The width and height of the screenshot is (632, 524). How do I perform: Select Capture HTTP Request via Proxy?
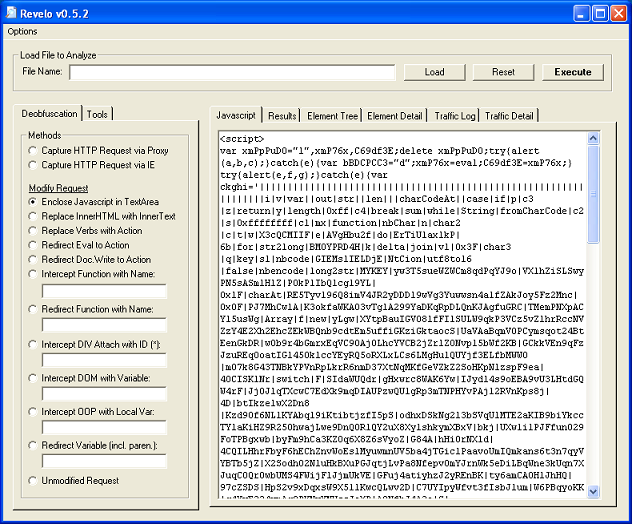(33, 149)
